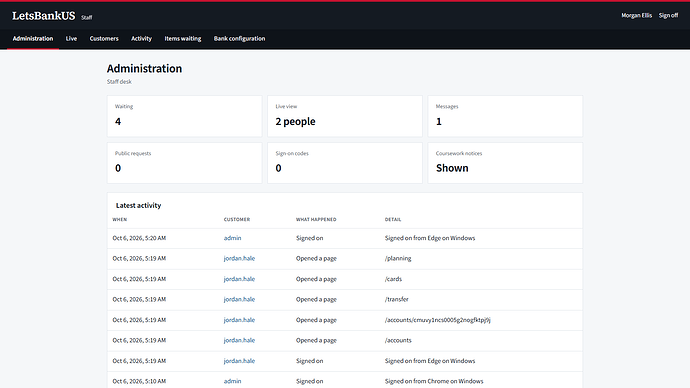
Task: Open the Sign-on codes card
Action: tap(345, 163)
